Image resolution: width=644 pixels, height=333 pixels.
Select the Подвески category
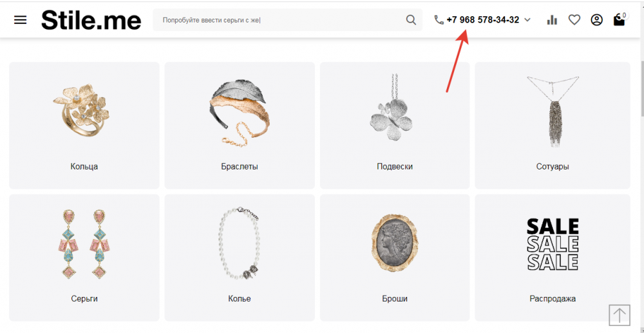pyautogui.click(x=395, y=126)
